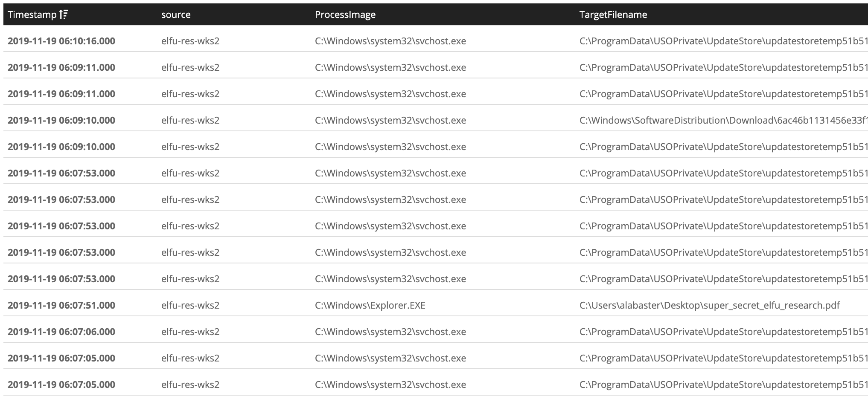Select the ProcessImage column header
The height and width of the screenshot is (399, 868).
345,14
